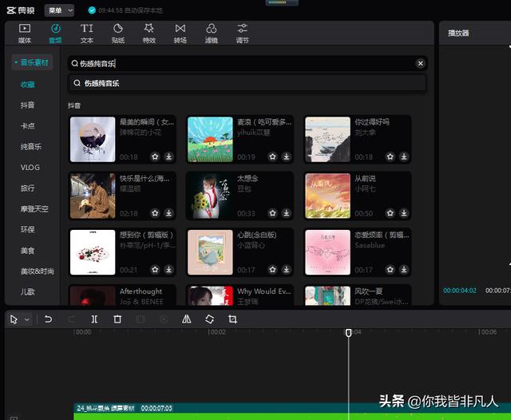Image resolution: width=511 pixels, height=420 pixels.
Task: Favorite the 你过得好吗 track
Action: (390, 157)
